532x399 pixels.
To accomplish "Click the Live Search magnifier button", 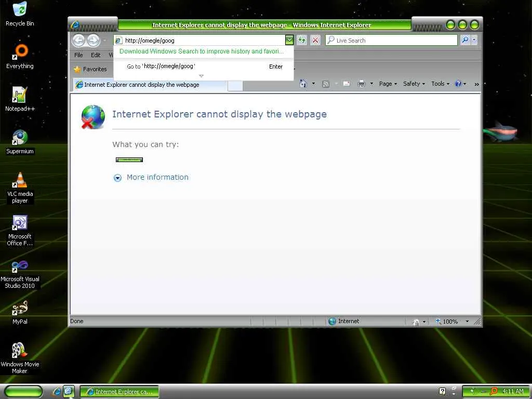I will [465, 40].
